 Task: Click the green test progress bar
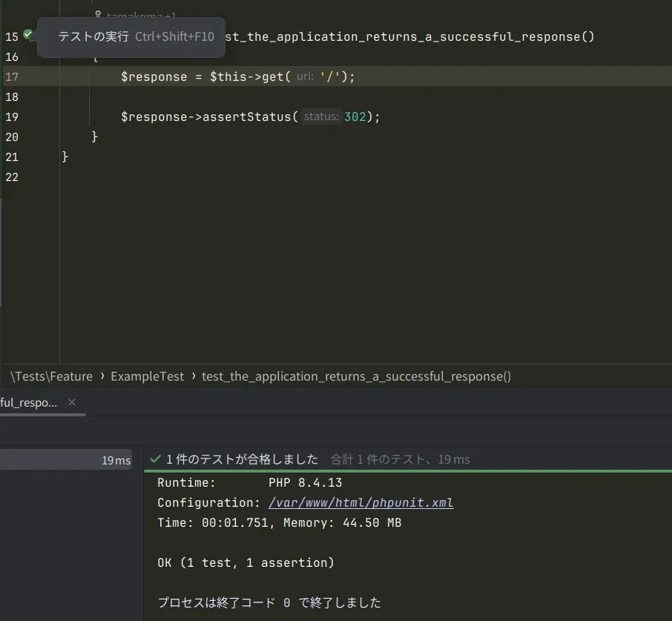(x=408, y=471)
